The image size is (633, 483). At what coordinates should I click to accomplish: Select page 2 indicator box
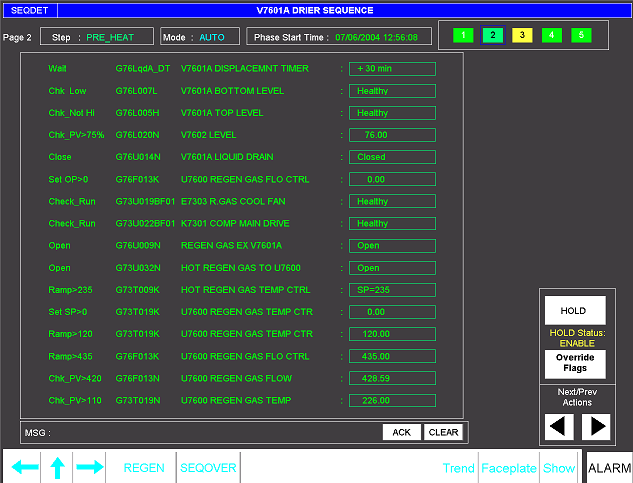pyautogui.click(x=493, y=35)
